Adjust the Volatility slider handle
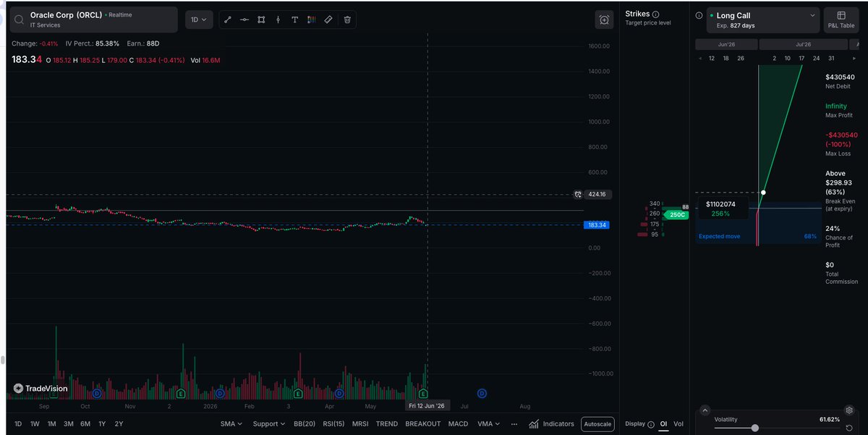 coord(755,428)
